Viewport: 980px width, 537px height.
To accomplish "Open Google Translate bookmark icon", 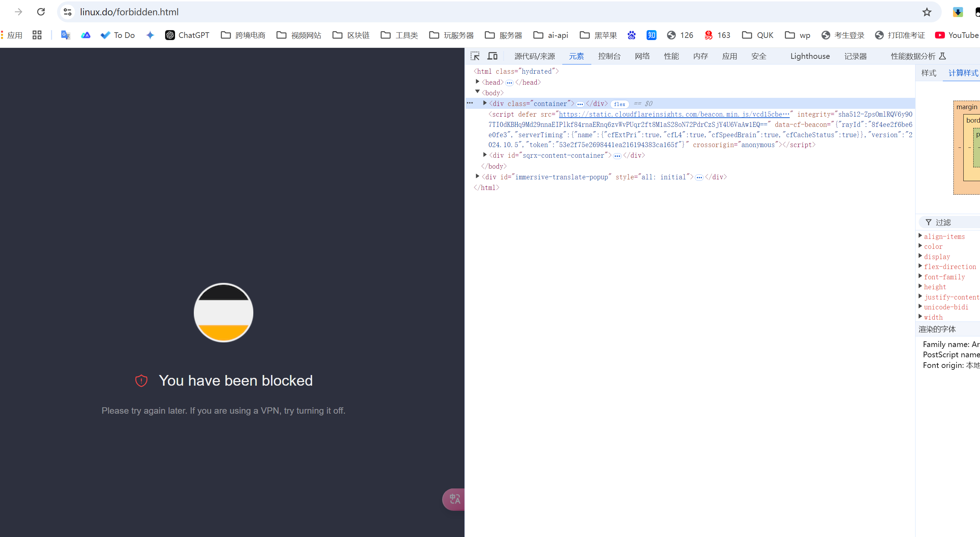I will (x=66, y=35).
